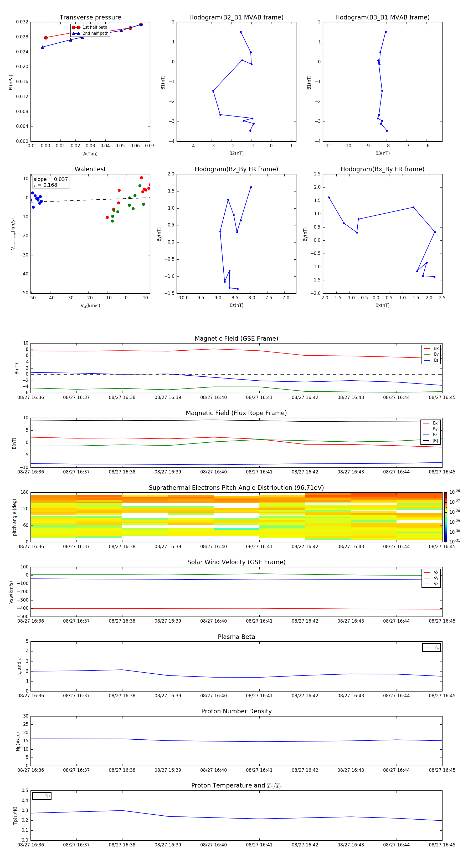Click the 'V_A(km/s)' x-axis label
This screenshot has height=868, width=473.
click(x=90, y=306)
